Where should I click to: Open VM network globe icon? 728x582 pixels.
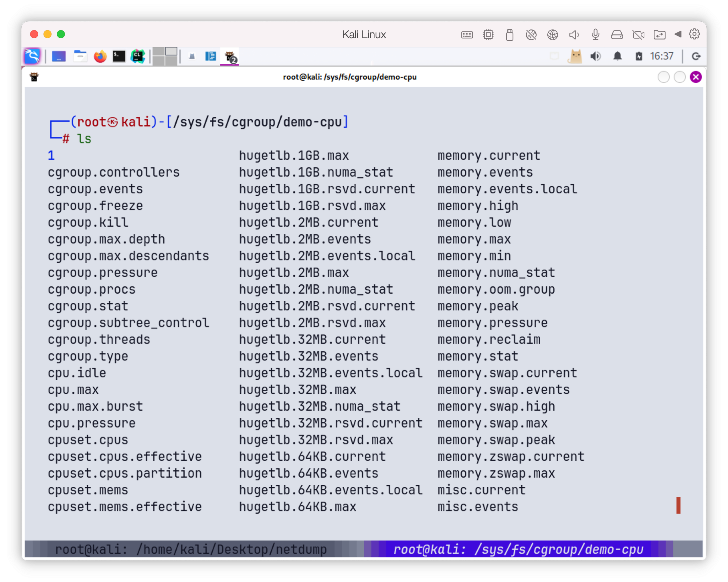click(x=553, y=34)
